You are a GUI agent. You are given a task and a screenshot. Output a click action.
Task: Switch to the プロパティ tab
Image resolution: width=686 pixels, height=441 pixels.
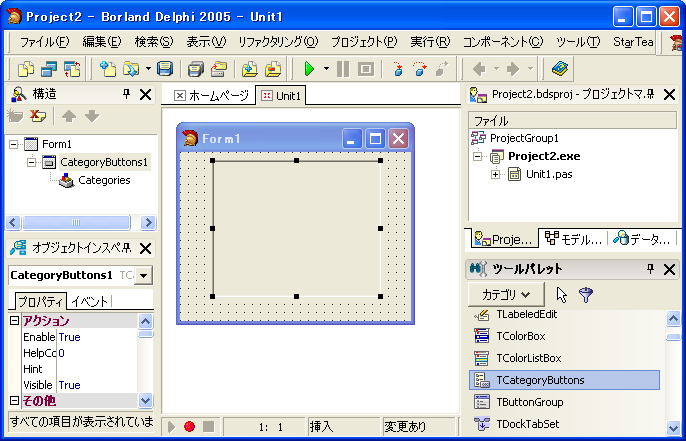point(40,301)
